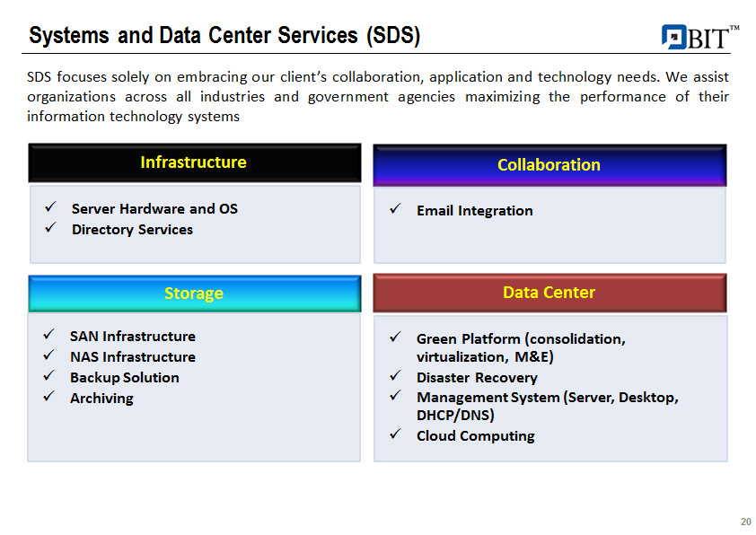
Task: Click the checkmark next to Email Integration
Action: [x=395, y=210]
